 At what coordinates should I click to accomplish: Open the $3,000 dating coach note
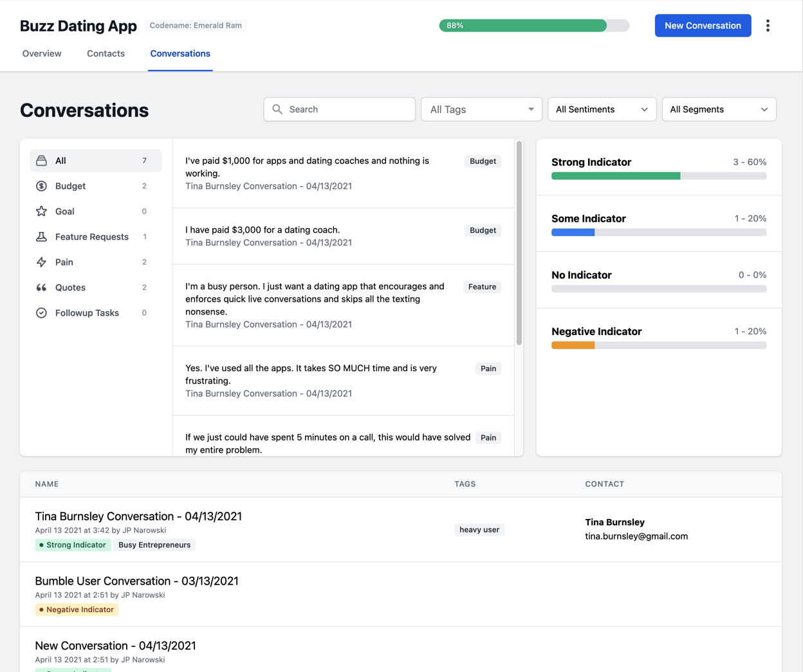[x=344, y=236]
